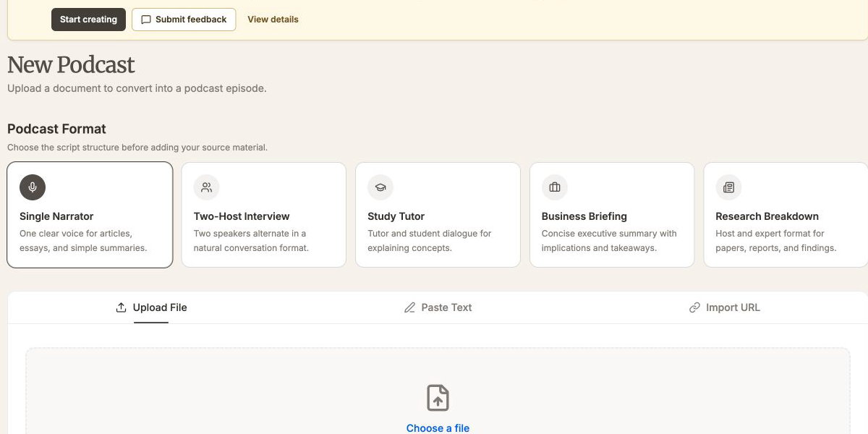Click 'Concise executive summary' description text
868x434 pixels.
pyautogui.click(x=609, y=241)
